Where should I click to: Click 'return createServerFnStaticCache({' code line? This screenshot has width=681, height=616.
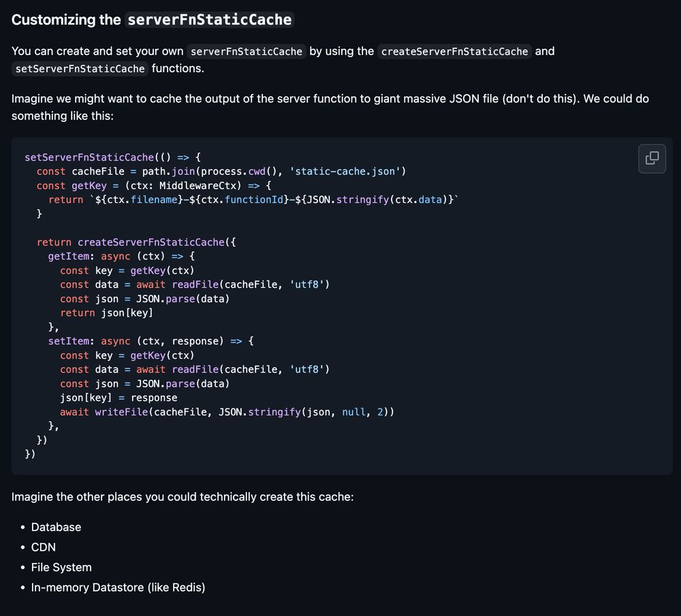[x=136, y=242]
